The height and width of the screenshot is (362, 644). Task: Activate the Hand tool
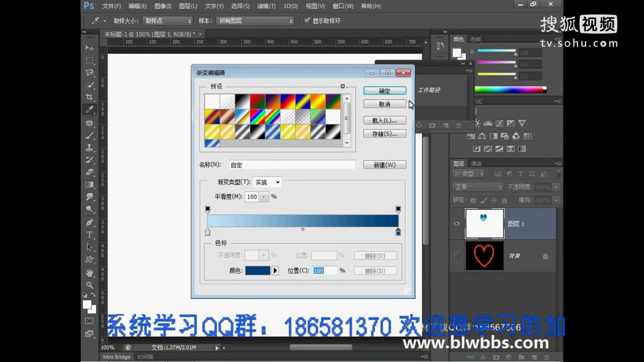[89, 273]
